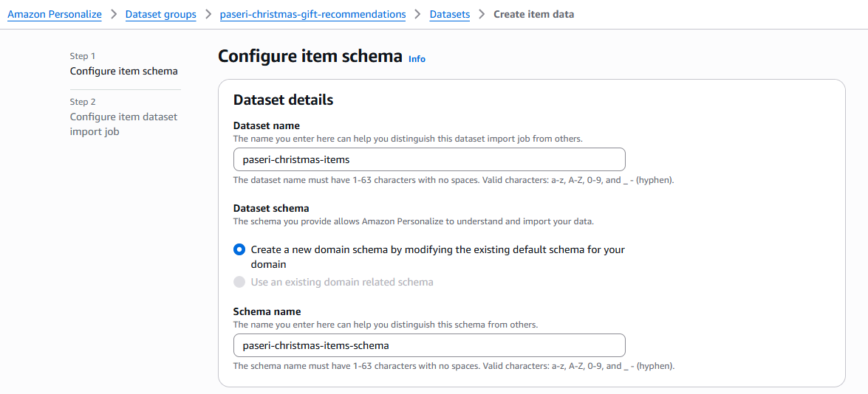
Task: Focus the Schema name input field
Action: (429, 345)
